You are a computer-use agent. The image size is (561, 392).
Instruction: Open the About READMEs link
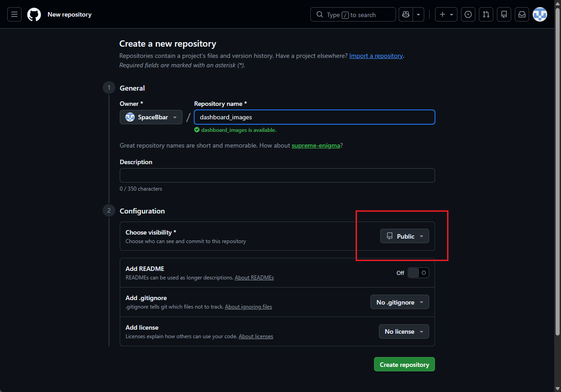point(254,278)
